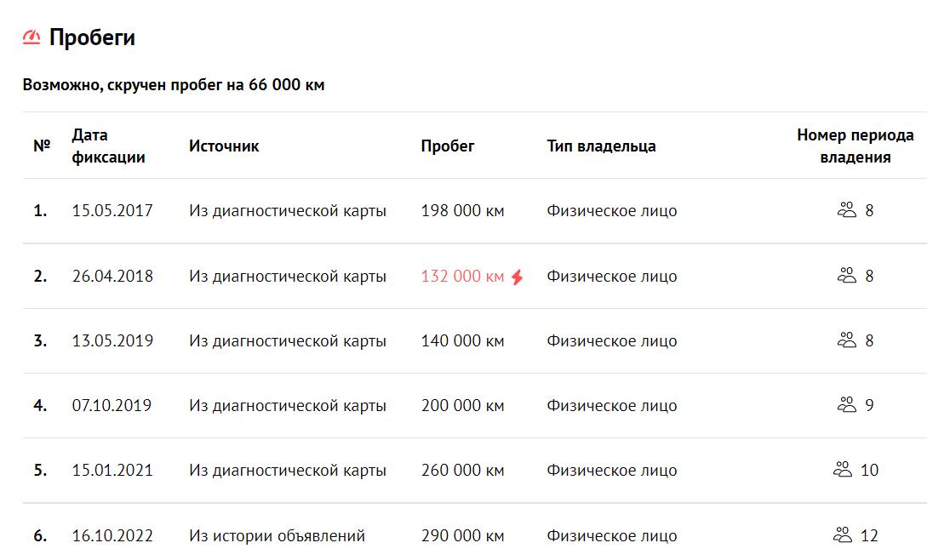Image resolution: width=950 pixels, height=560 pixels.
Task: Click the owners icon for the 26.04.2018 record
Action: (846, 274)
